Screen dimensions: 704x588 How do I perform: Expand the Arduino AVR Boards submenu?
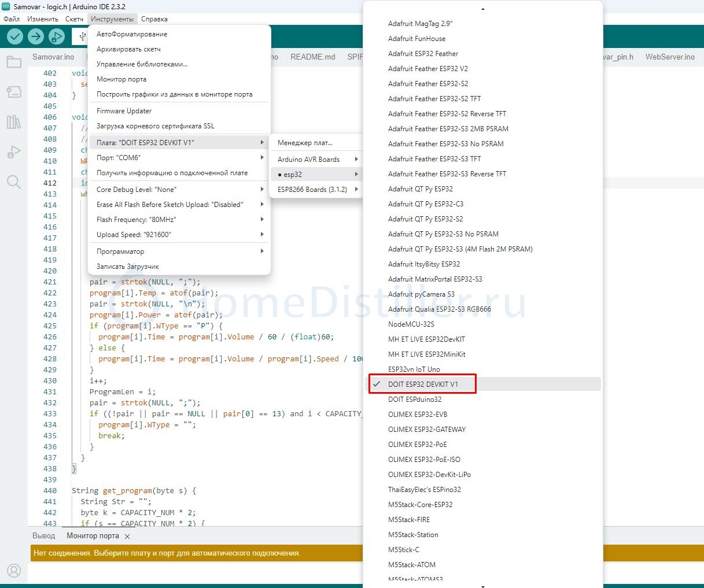coord(316,160)
